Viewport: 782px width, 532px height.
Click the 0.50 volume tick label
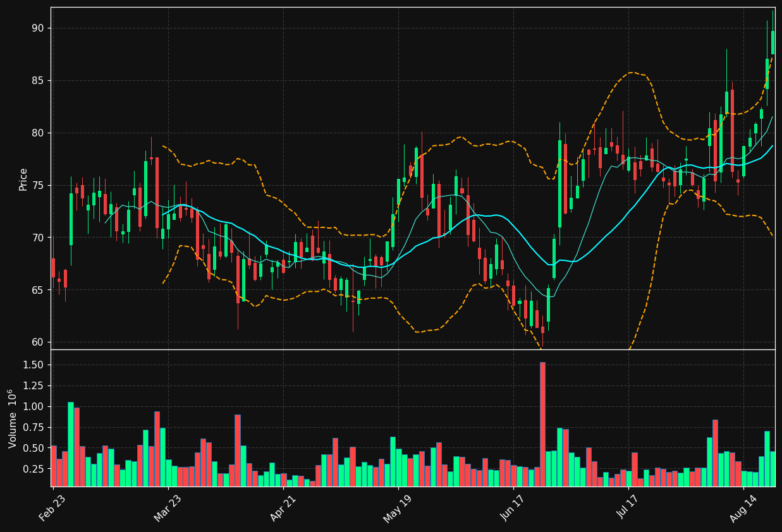click(x=34, y=448)
